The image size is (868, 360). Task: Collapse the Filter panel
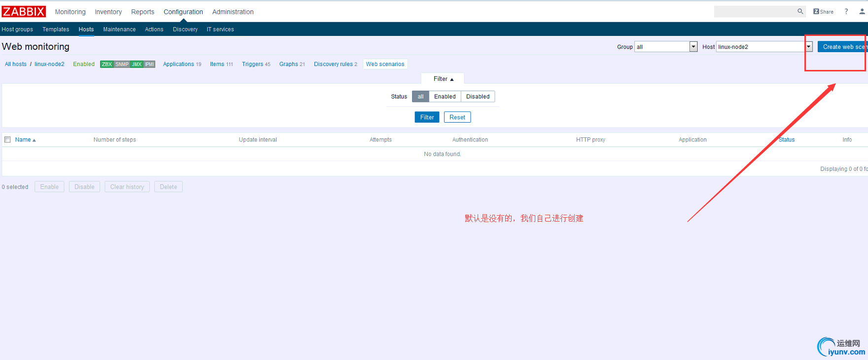443,79
